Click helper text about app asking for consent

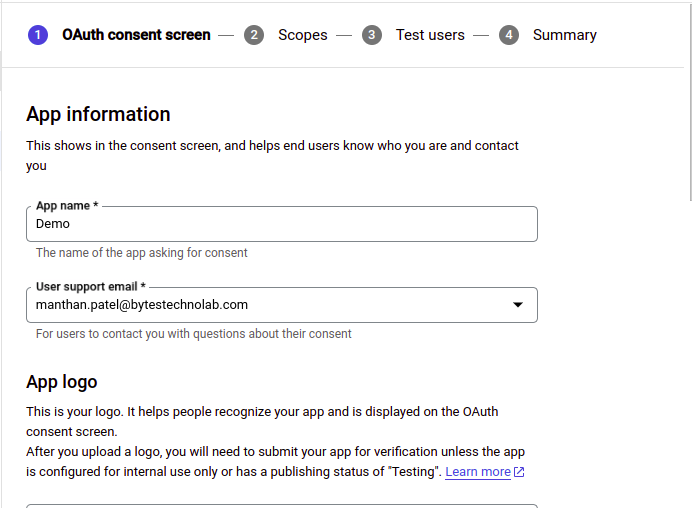tap(142, 253)
